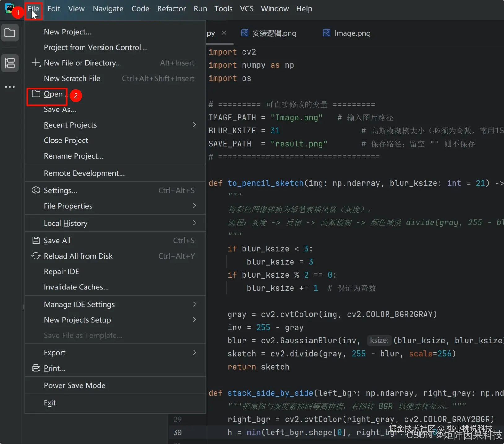Screen dimensions: 504x444
Task: Click the floppy disk icon beside Save All
Action: [x=36, y=240]
